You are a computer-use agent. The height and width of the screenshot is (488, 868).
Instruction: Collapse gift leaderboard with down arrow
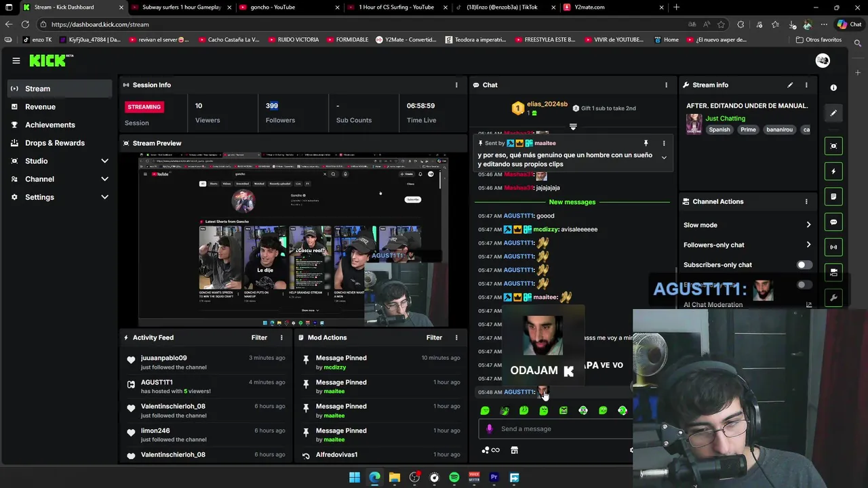click(573, 127)
